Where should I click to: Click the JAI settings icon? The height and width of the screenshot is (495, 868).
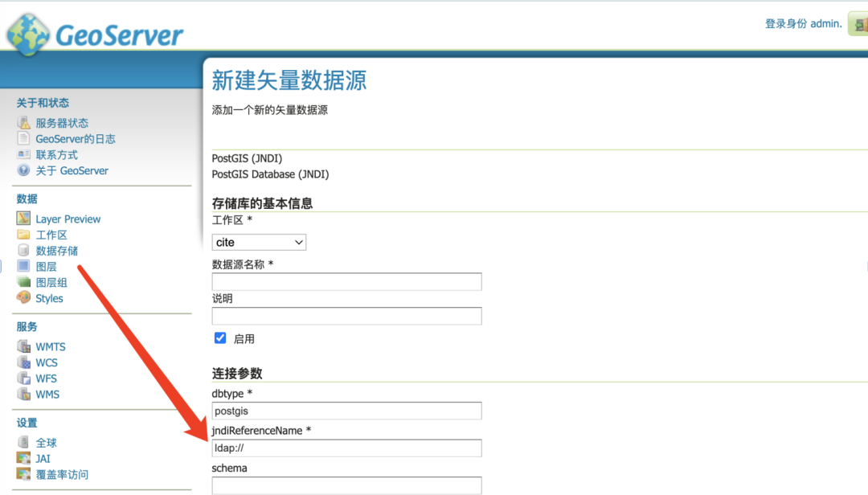23,458
